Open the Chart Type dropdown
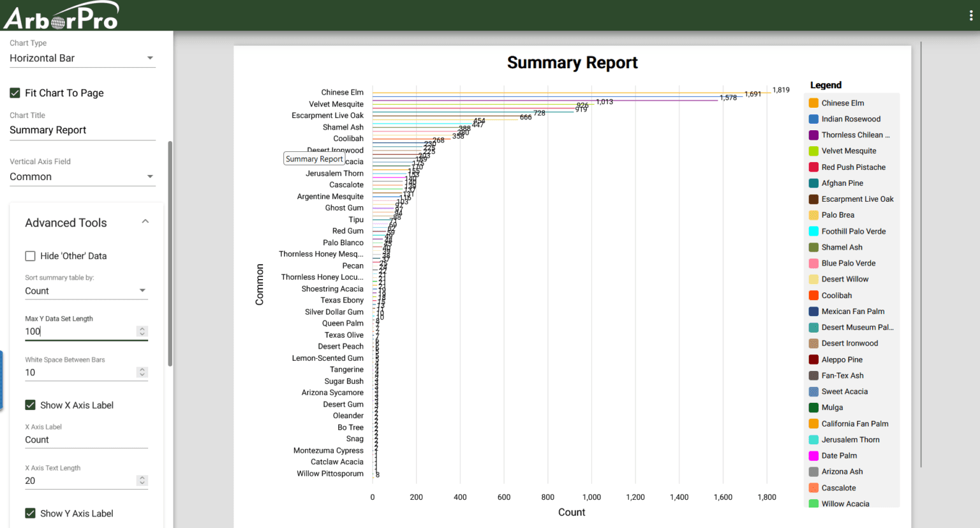This screenshot has height=528, width=980. [82, 58]
